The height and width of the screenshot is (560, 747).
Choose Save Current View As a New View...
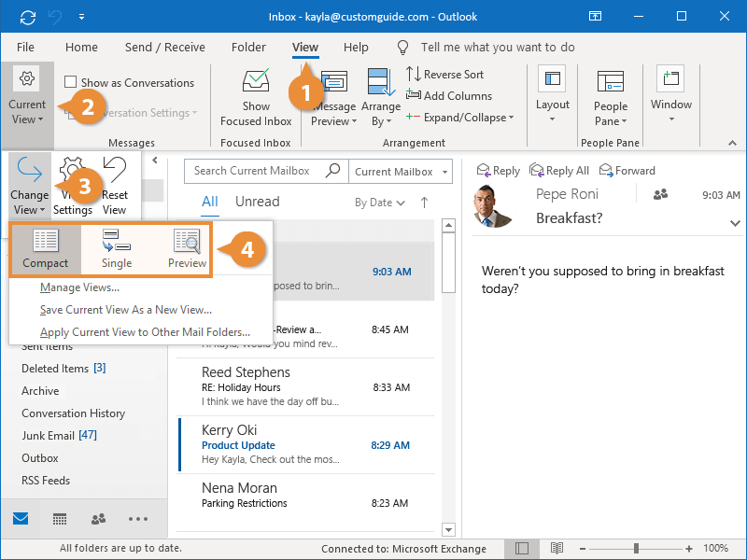tap(126, 310)
